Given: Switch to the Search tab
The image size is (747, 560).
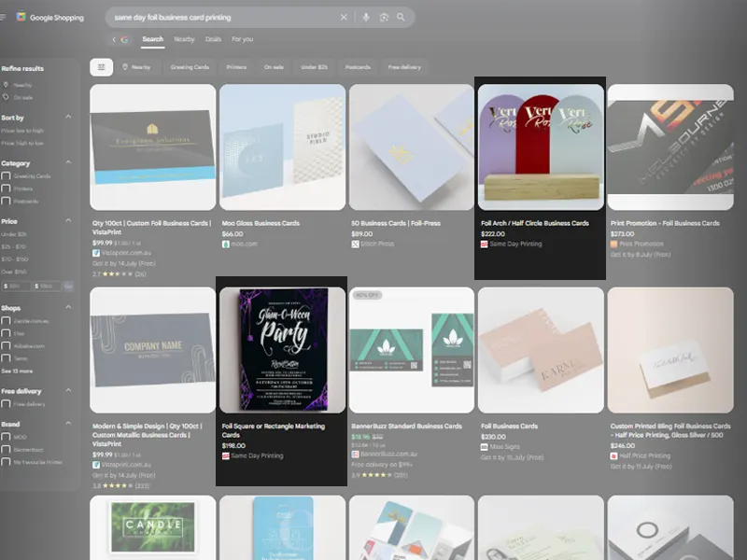Looking at the screenshot, I should (152, 39).
